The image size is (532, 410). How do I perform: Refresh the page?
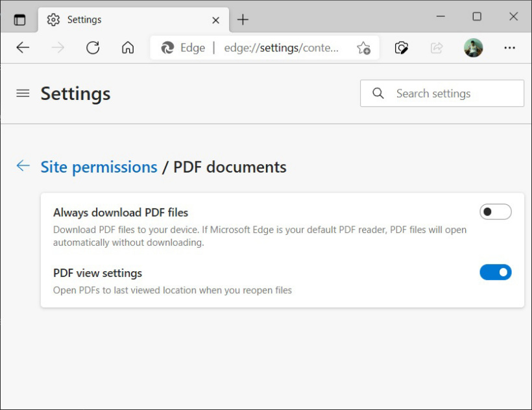click(x=93, y=47)
